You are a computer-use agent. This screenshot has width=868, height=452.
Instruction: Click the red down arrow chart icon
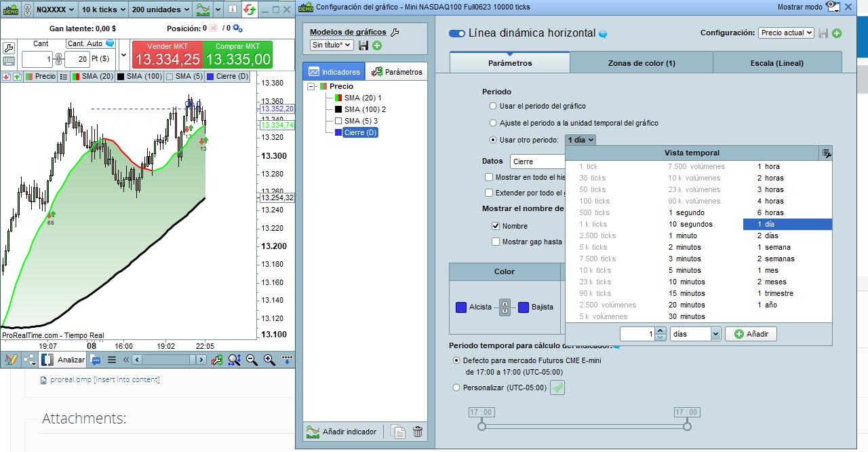(6, 77)
